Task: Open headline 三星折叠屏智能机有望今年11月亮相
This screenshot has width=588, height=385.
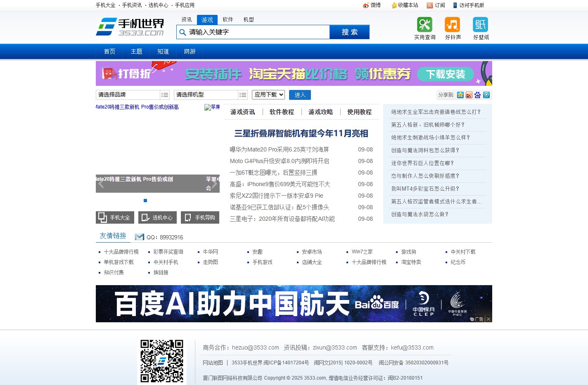Action: pyautogui.click(x=301, y=134)
